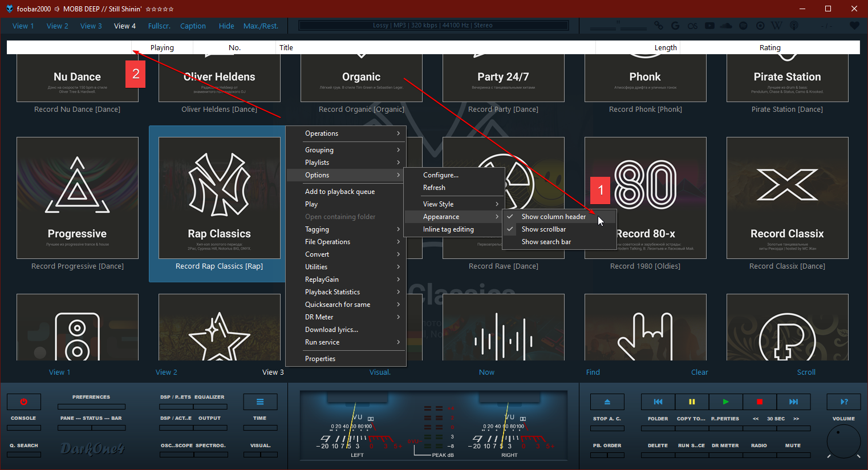Click the Last.fm icon
Screen dimensions: 868x470
[x=692, y=26]
